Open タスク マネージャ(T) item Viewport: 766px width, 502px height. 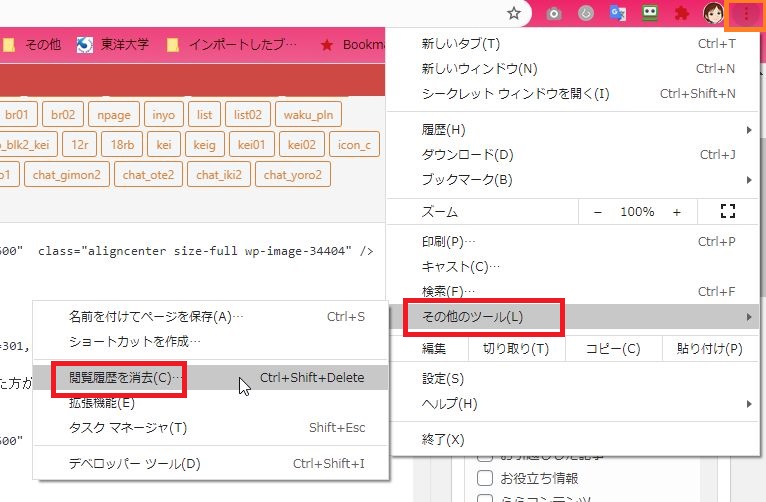(x=211, y=428)
